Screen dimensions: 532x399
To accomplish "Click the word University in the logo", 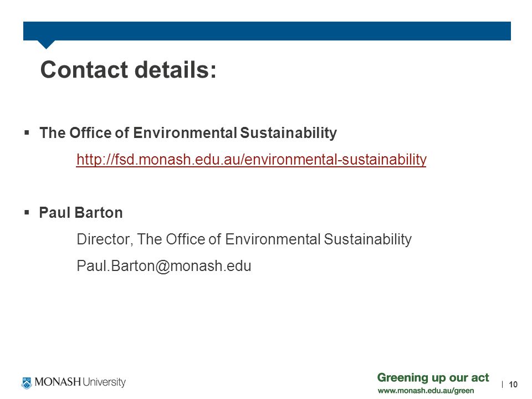I will point(104,382).
